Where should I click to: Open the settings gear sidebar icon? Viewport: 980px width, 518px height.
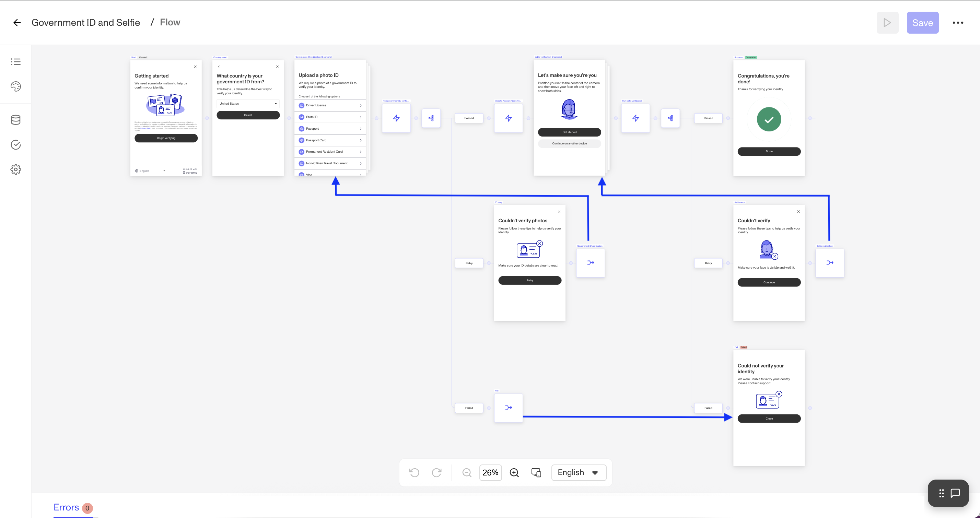tap(15, 169)
